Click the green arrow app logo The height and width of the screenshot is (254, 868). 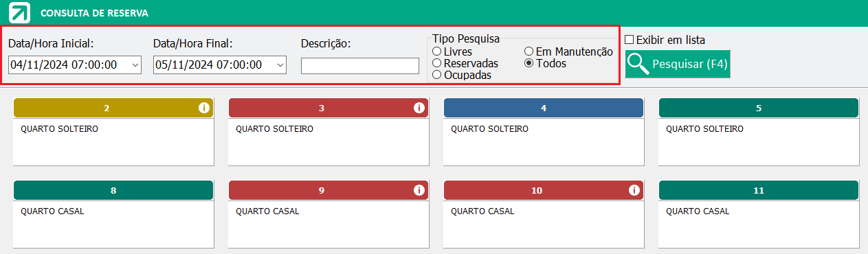(x=21, y=12)
